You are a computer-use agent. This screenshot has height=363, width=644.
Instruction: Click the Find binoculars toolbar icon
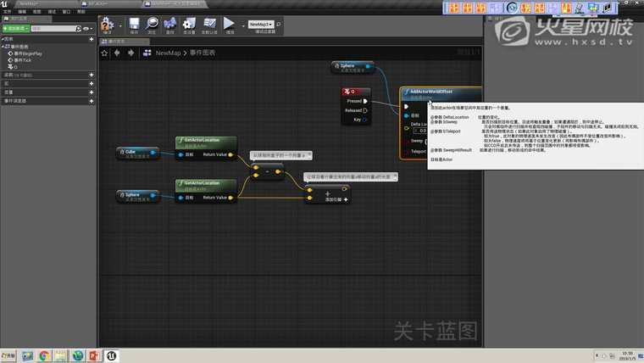[x=170, y=24]
